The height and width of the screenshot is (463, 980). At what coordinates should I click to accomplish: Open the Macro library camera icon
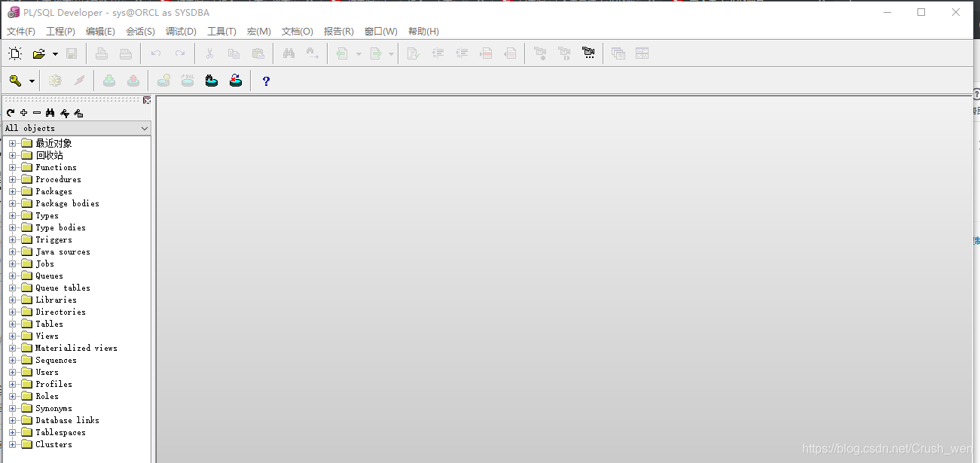[588, 53]
